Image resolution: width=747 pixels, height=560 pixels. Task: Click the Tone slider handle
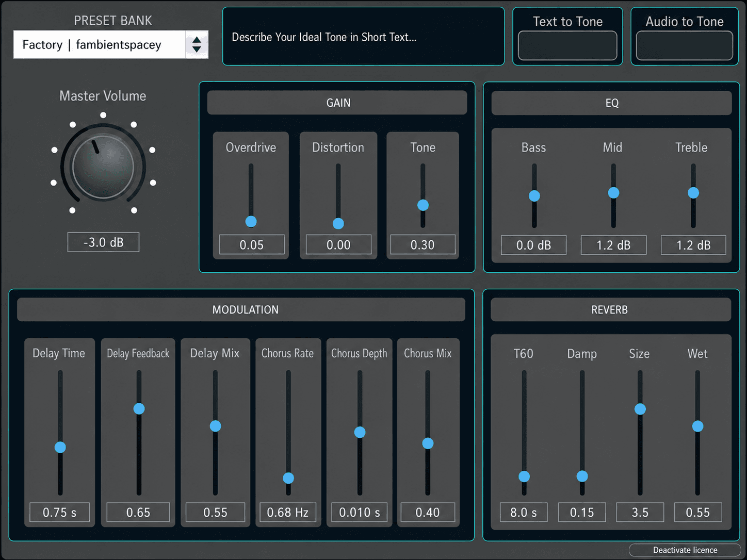click(423, 205)
